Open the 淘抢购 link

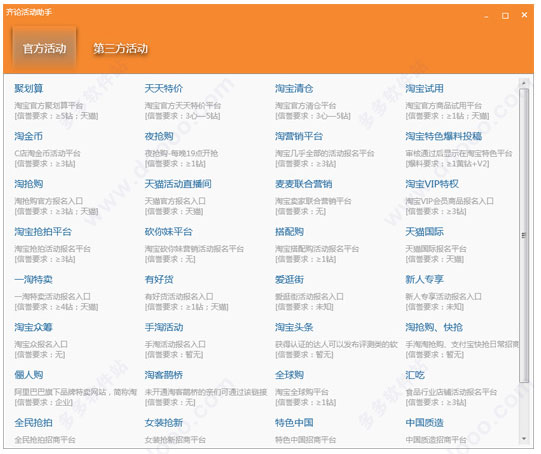click(x=29, y=184)
